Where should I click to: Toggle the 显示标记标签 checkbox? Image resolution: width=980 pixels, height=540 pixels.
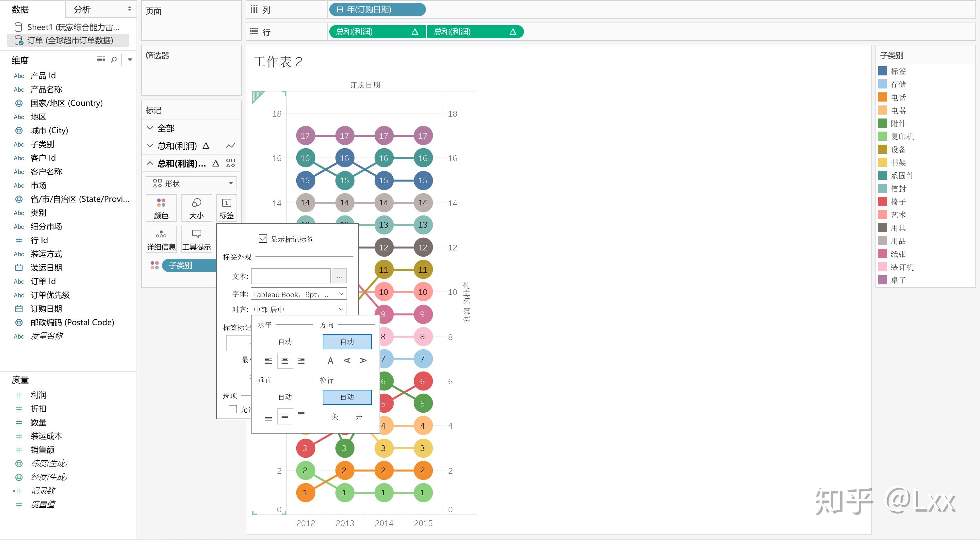coord(263,239)
